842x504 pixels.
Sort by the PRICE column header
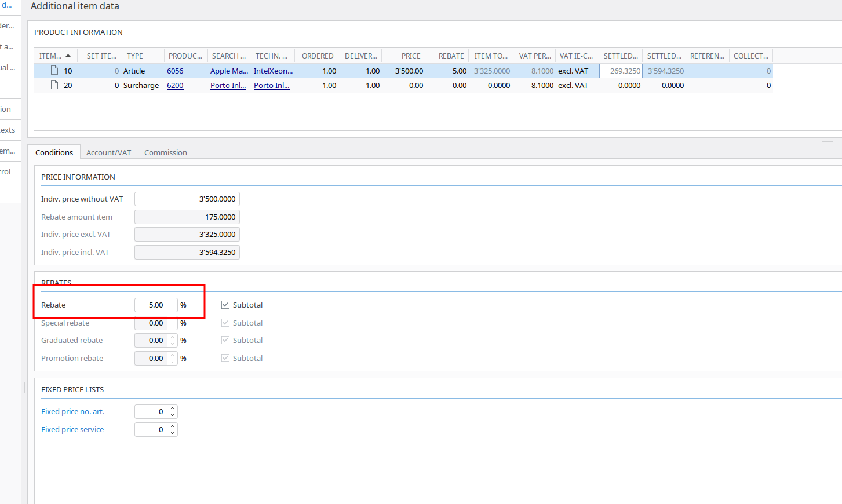coord(410,56)
